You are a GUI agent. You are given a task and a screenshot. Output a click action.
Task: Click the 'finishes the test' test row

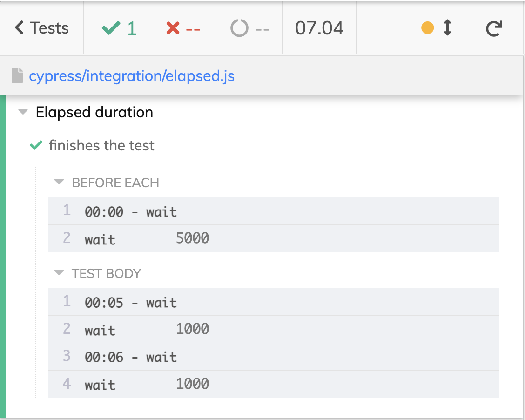click(x=101, y=146)
